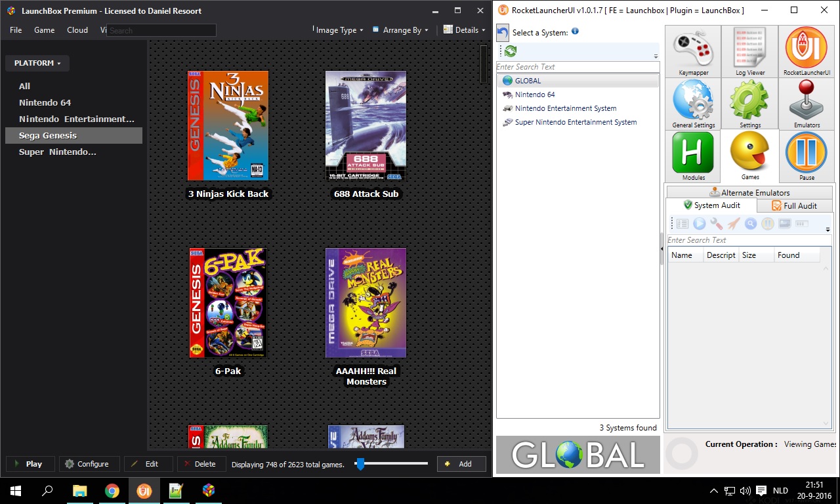
Task: Open File Explorer from the taskbar
Action: pyautogui.click(x=80, y=490)
